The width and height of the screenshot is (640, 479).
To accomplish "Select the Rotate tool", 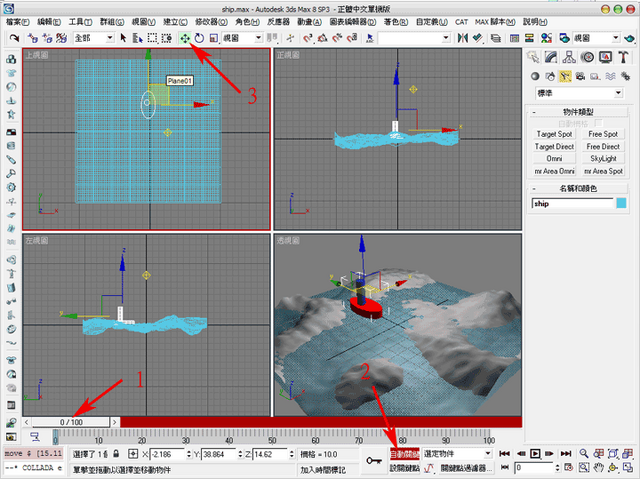I will [199, 38].
